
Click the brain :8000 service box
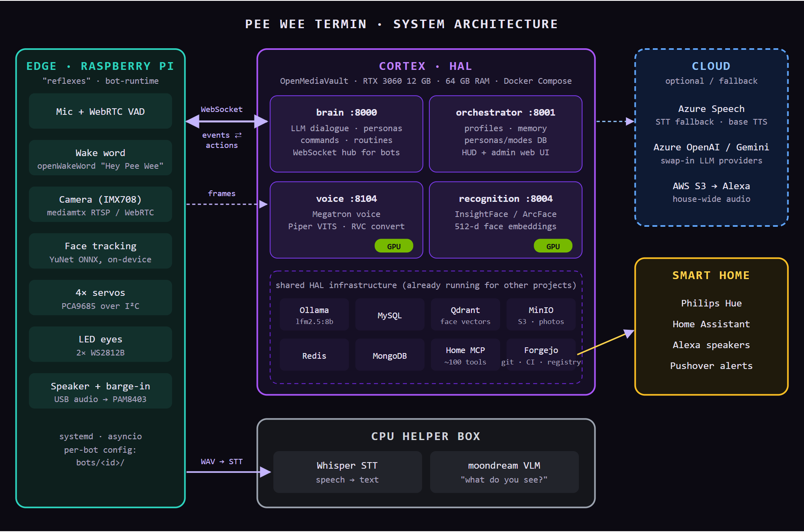pyautogui.click(x=346, y=134)
